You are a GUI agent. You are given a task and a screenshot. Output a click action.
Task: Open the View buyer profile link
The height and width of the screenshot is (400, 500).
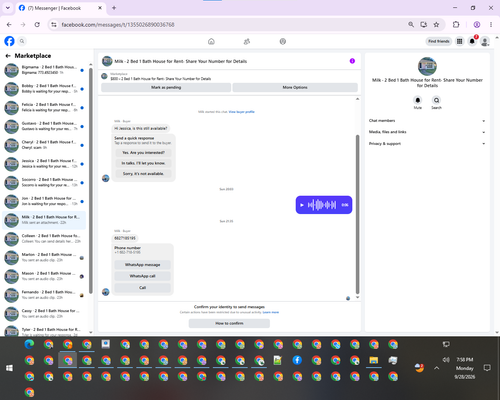point(242,112)
